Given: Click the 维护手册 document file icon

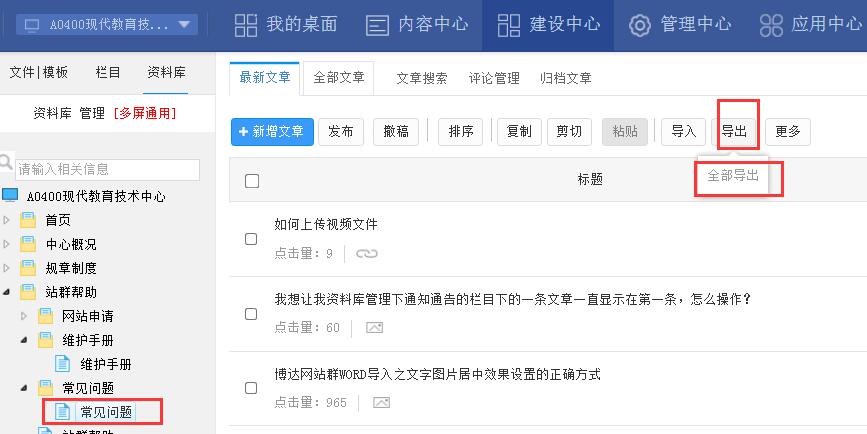Looking at the screenshot, I should tap(63, 364).
